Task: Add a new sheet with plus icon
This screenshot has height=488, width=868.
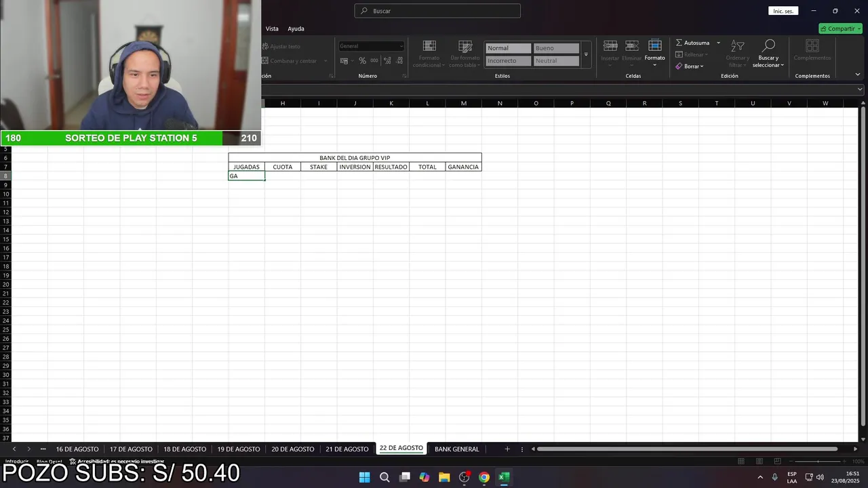Action: [x=507, y=449]
